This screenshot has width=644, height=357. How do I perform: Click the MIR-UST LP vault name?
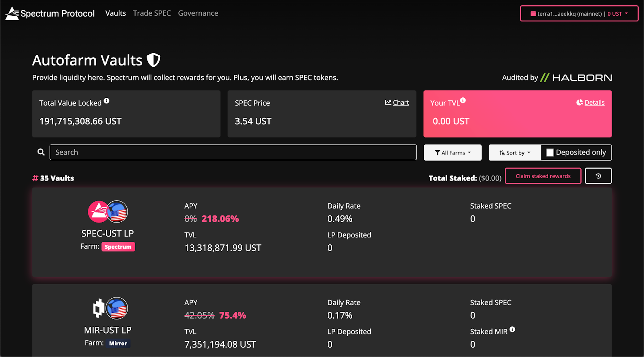[108, 330]
